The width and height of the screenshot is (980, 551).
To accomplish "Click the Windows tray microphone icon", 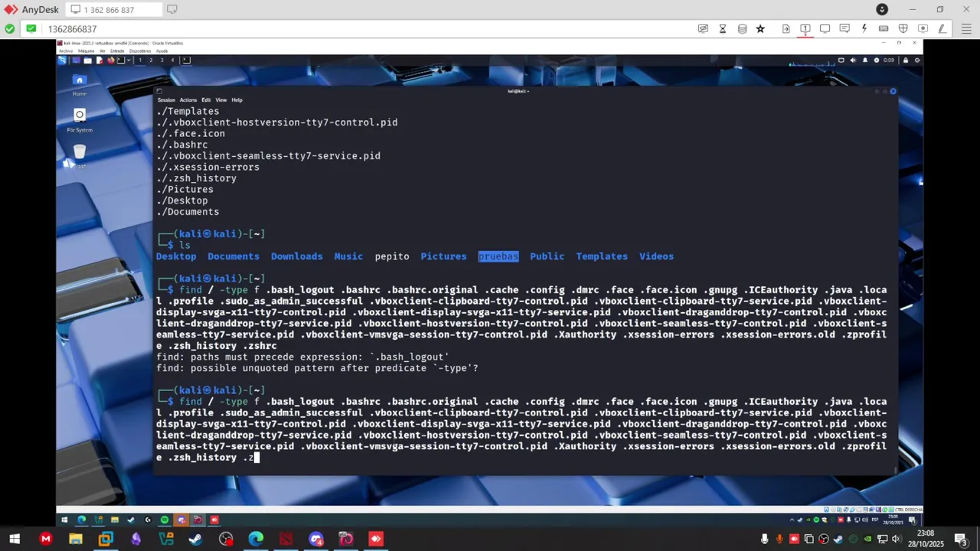I will (x=764, y=539).
